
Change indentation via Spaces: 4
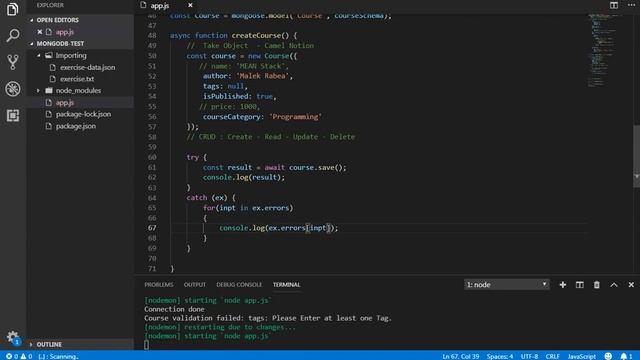500,356
